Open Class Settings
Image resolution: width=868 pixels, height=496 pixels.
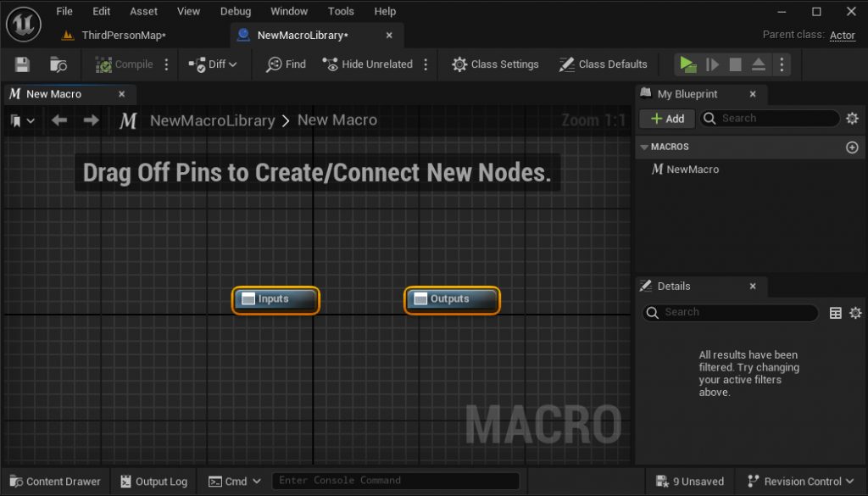pyautogui.click(x=495, y=64)
